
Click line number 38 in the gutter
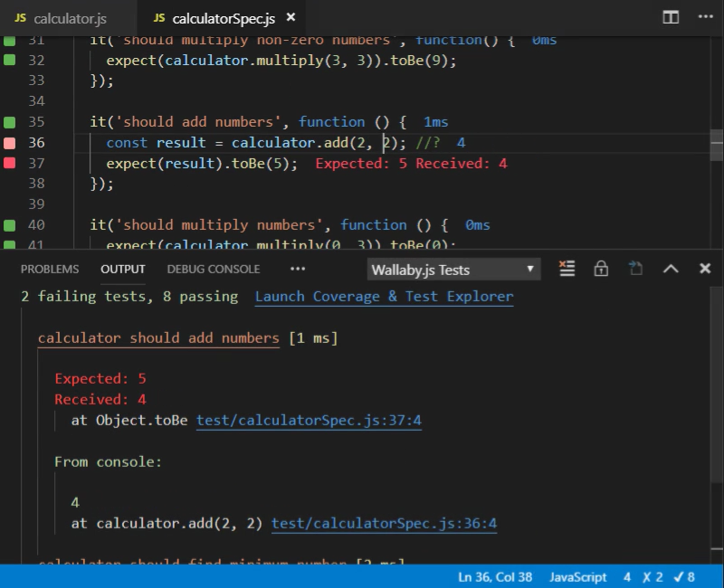36,184
